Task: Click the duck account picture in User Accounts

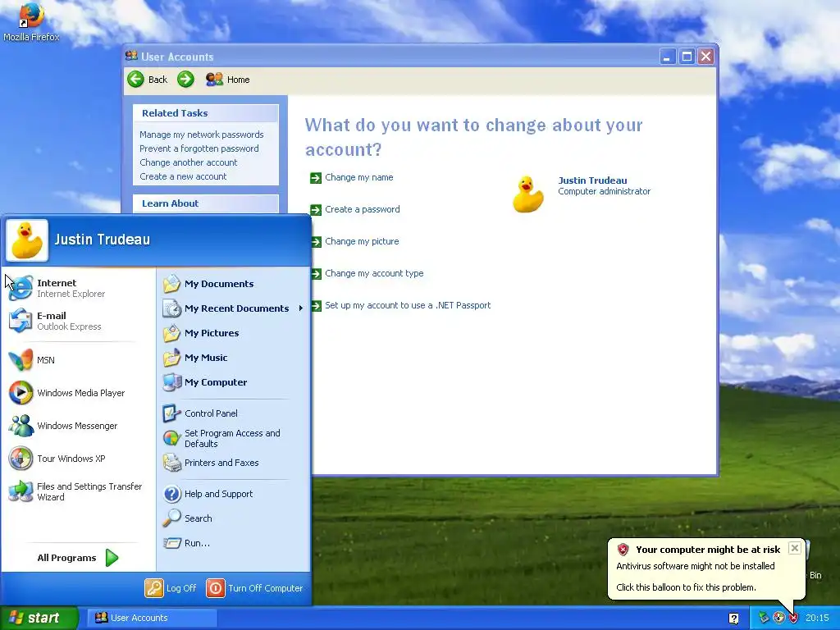Action: [x=528, y=194]
